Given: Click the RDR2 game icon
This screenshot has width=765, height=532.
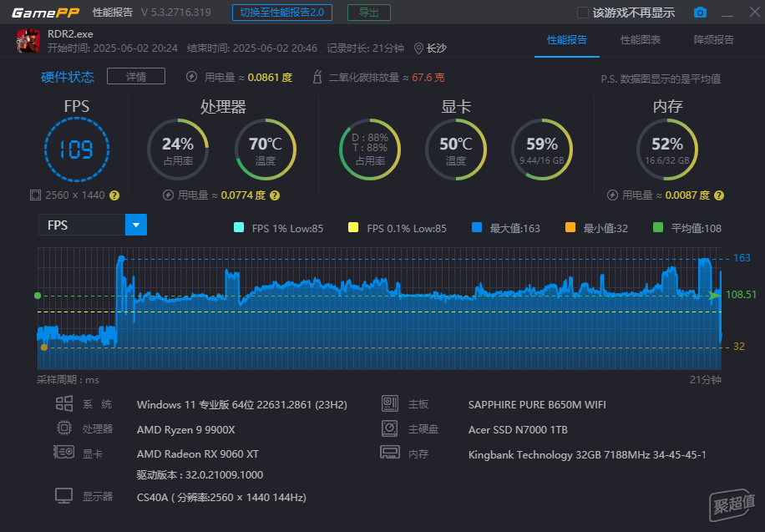Looking at the screenshot, I should tap(28, 41).
